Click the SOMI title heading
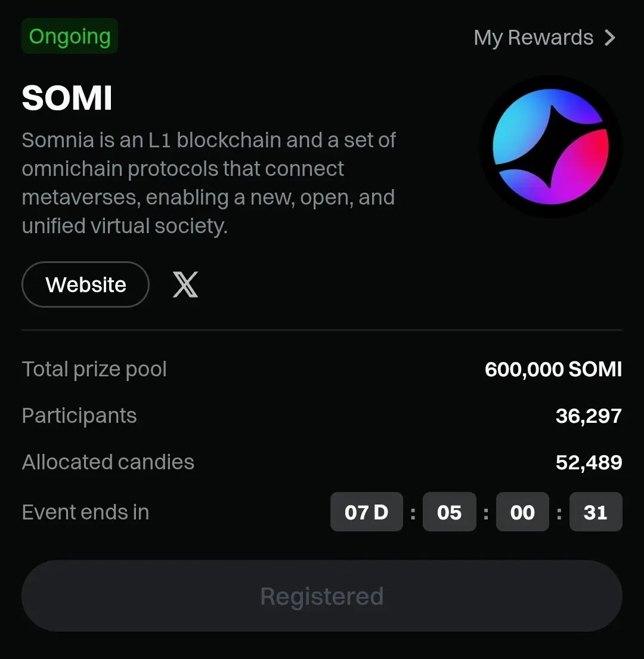The width and height of the screenshot is (644, 659). coord(67,98)
